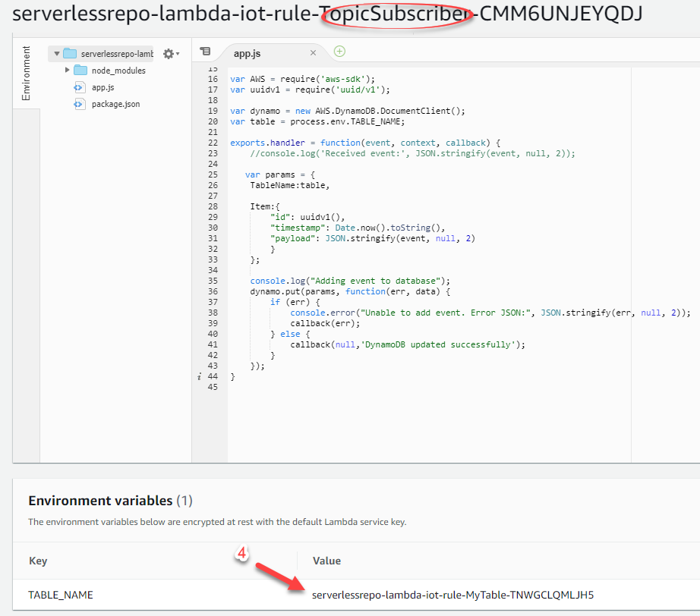The image size is (700, 616).
Task: Click the Value column header
Action: point(326,561)
